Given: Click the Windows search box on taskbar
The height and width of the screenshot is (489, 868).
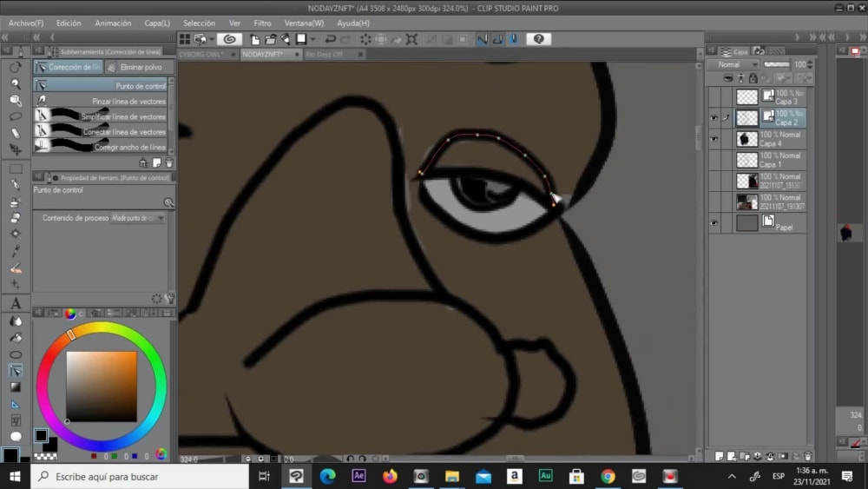Looking at the screenshot, I should pos(140,476).
